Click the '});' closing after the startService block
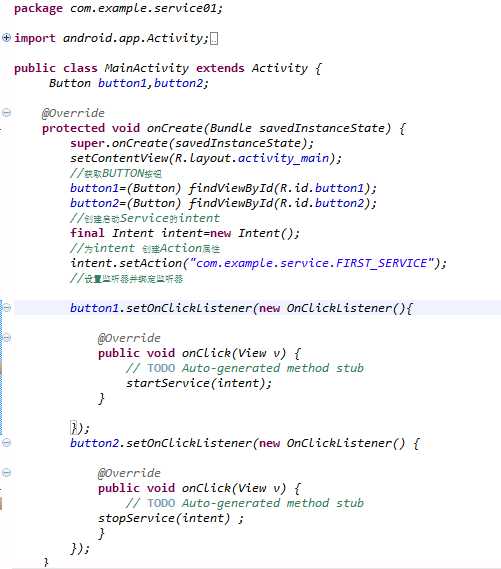 point(80,428)
